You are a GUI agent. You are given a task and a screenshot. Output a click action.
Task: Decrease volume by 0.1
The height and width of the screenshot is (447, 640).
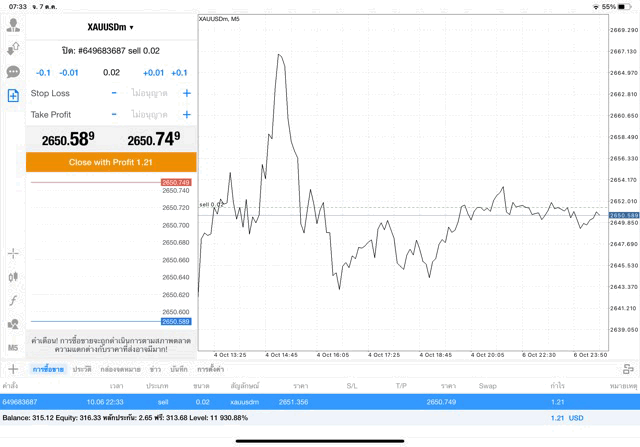pyautogui.click(x=43, y=73)
